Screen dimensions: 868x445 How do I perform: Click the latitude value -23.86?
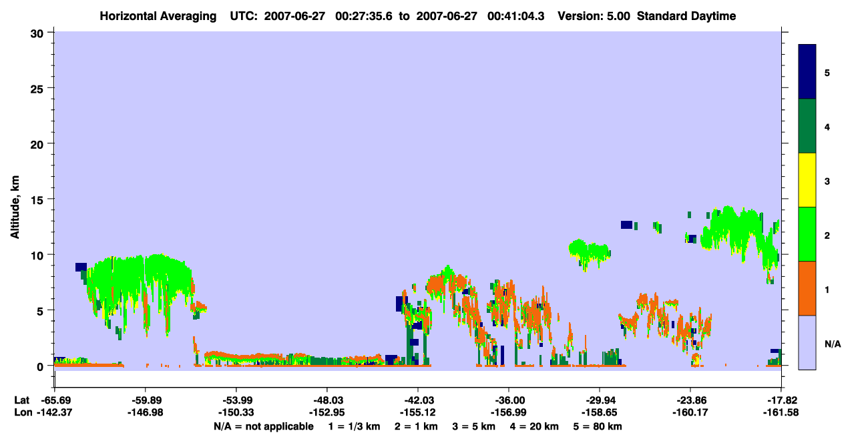click(690, 400)
